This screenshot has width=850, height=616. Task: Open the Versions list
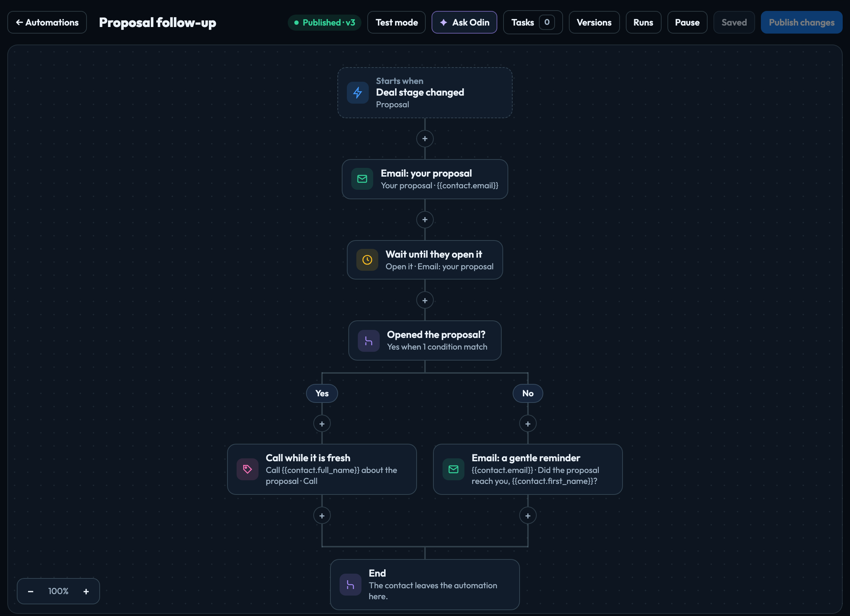594,23
